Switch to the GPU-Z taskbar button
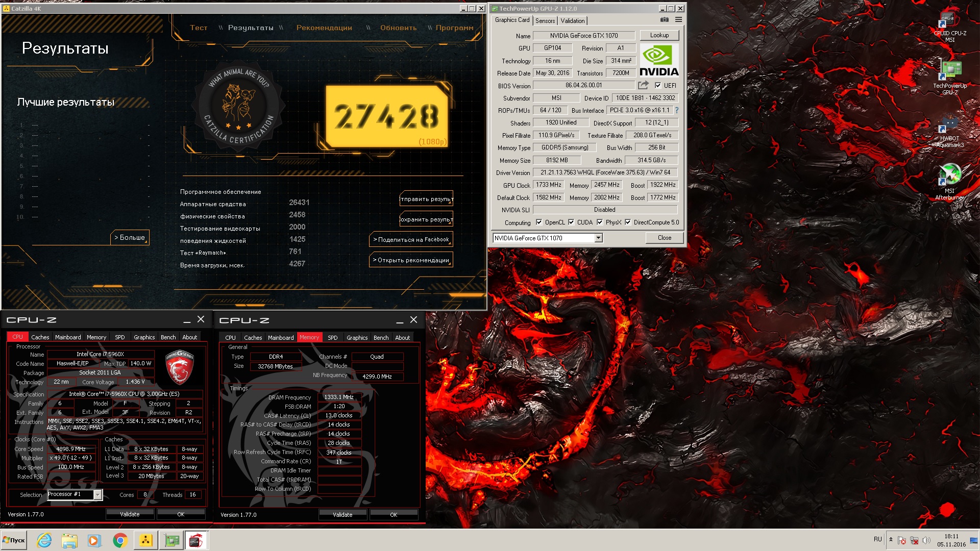980x551 pixels. click(x=171, y=540)
